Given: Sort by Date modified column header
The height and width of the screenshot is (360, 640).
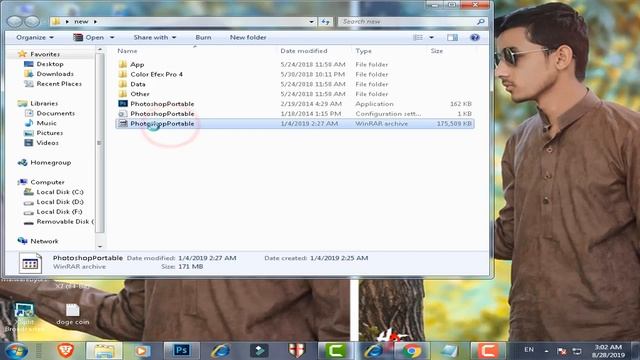Looking at the screenshot, I should 304,51.
